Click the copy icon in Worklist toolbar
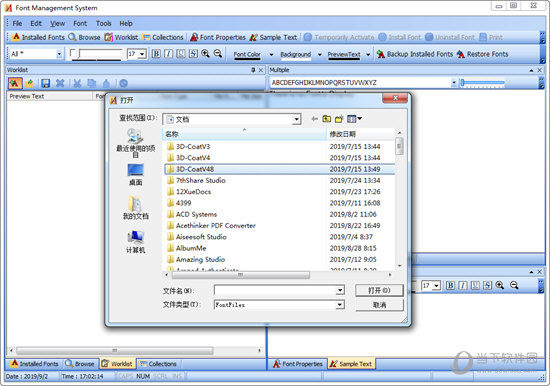The width and height of the screenshot is (550, 386). click(92, 83)
